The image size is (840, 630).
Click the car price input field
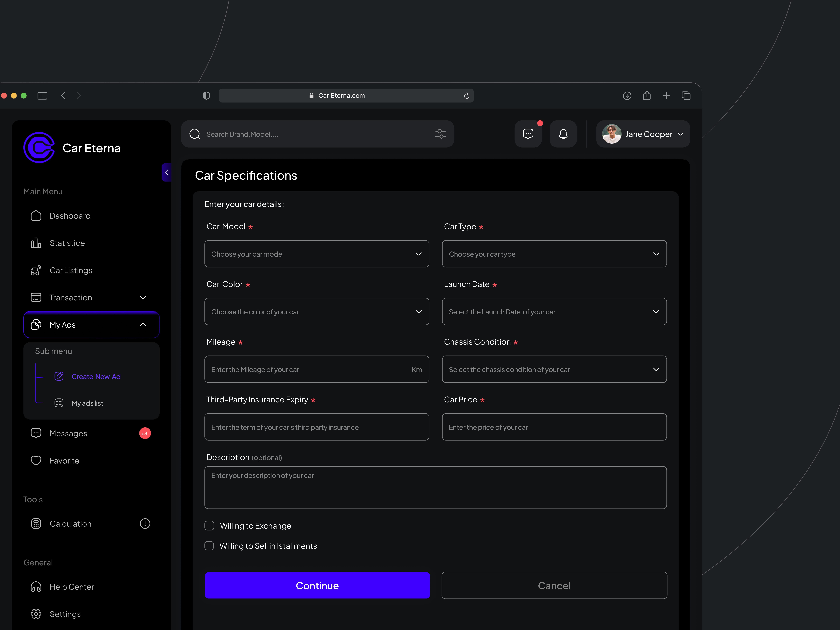coord(554,427)
